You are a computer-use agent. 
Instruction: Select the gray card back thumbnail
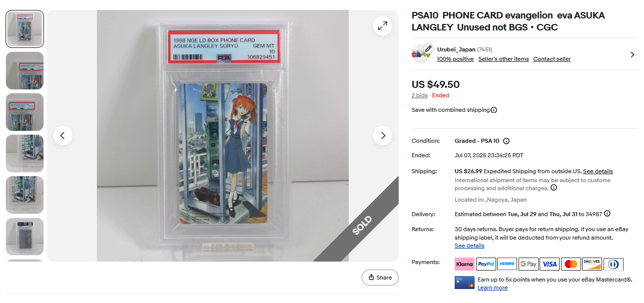[x=25, y=237]
